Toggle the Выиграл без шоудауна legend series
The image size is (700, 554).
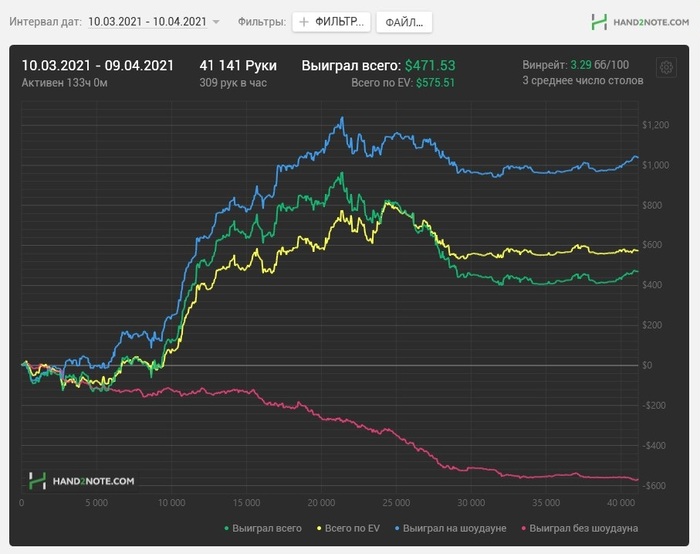[x=579, y=529]
